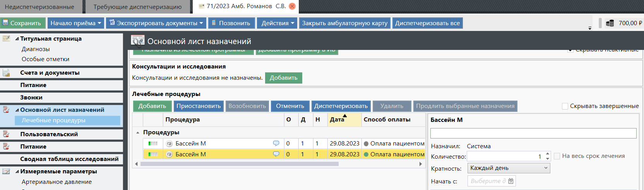Click the Диспетчеризовать все button
The width and height of the screenshot is (644, 190).
[x=427, y=23]
